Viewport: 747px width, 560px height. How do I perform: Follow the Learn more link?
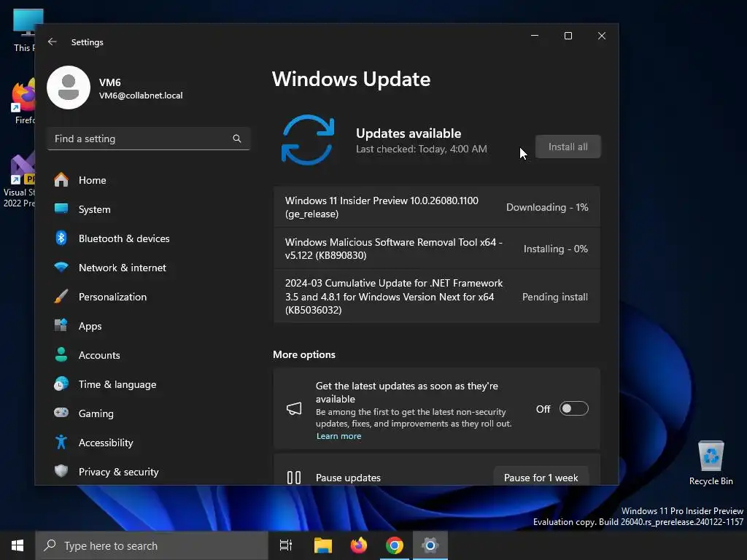pos(338,436)
